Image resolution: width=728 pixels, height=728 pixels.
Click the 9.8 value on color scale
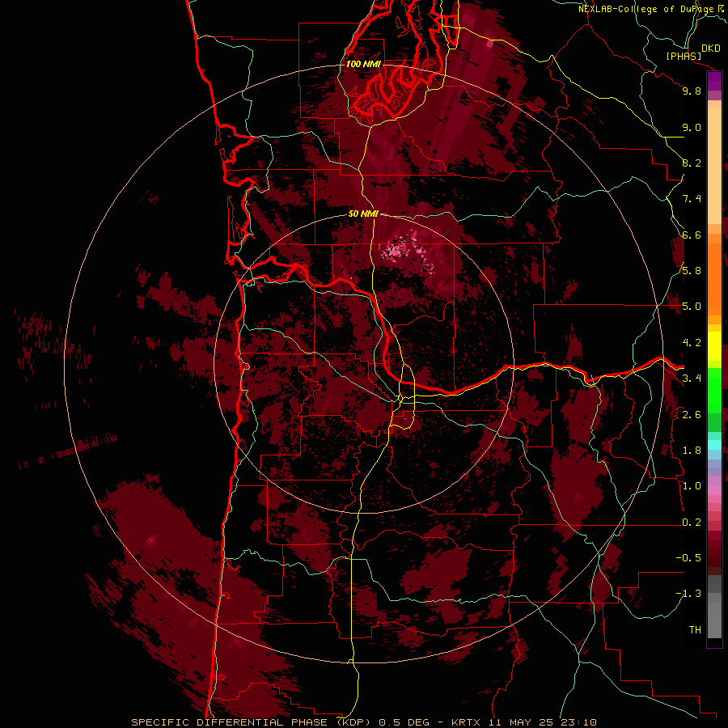(x=692, y=91)
